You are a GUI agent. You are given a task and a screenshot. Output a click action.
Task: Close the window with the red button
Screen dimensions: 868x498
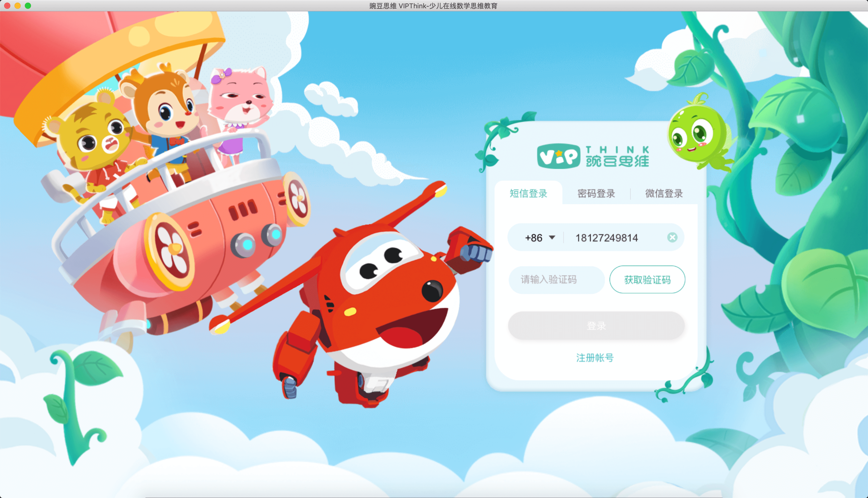tap(7, 5)
